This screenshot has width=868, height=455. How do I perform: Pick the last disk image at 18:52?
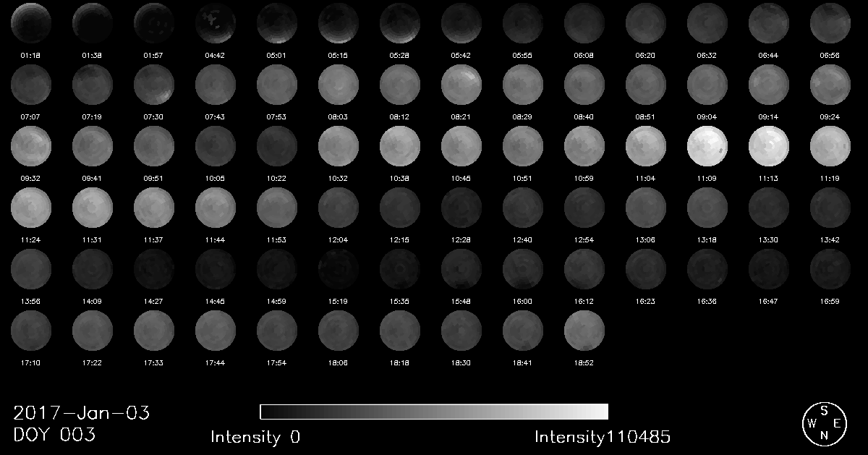(x=584, y=331)
